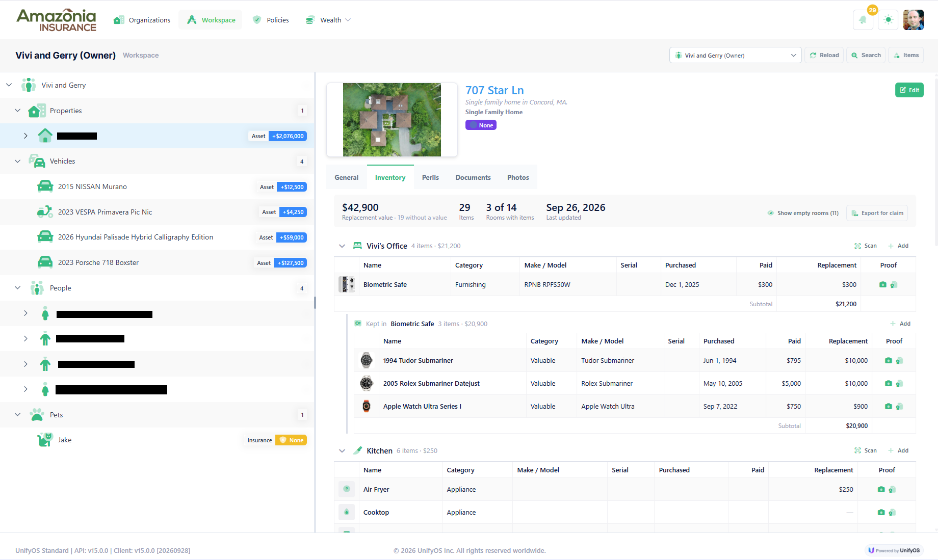This screenshot has width=938, height=560.
Task: Click the camera proof icon for Biometric Safe
Action: click(x=883, y=285)
